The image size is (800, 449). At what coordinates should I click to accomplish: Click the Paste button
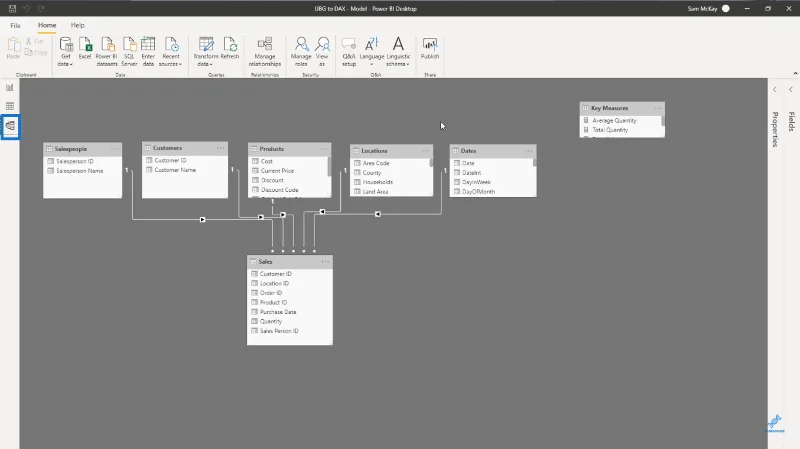tap(13, 48)
